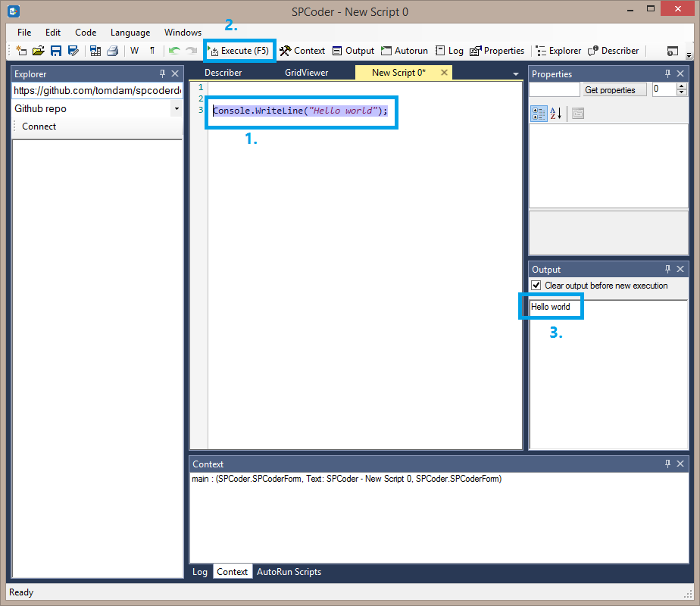Close the Explorer panel
Screen dimensions: 700x606
[x=175, y=73]
